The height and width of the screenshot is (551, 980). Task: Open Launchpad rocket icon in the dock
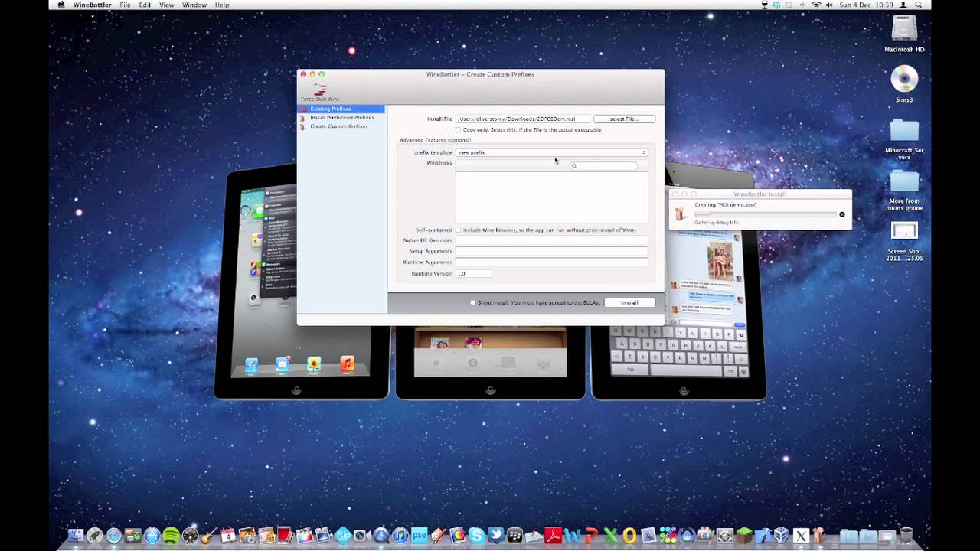[95, 536]
